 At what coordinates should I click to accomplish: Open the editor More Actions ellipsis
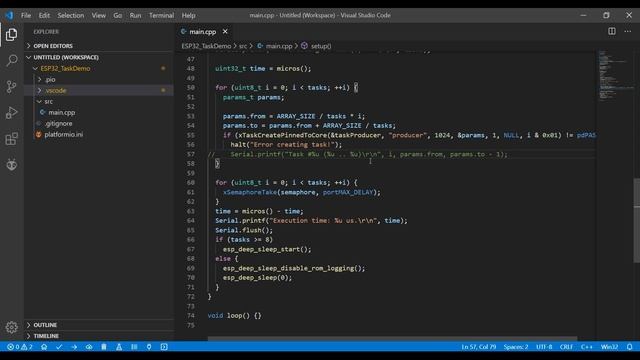(x=627, y=31)
